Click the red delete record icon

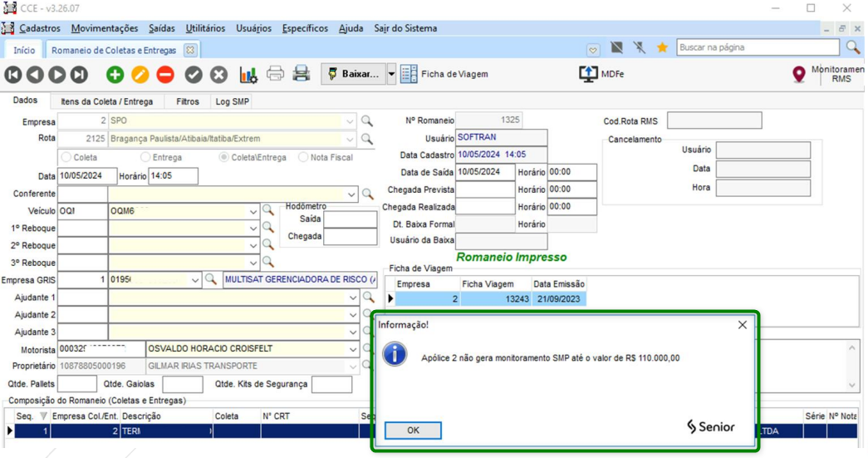(165, 75)
